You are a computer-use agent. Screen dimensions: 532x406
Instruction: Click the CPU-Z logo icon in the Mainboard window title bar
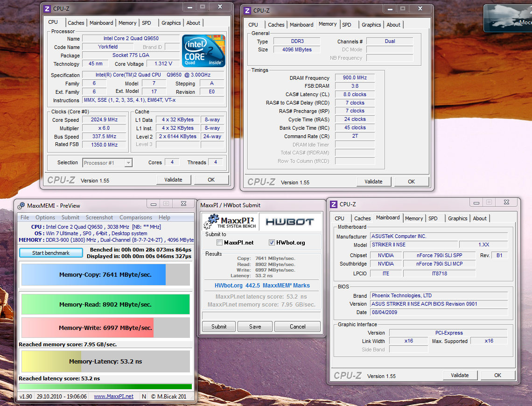pyautogui.click(x=334, y=204)
